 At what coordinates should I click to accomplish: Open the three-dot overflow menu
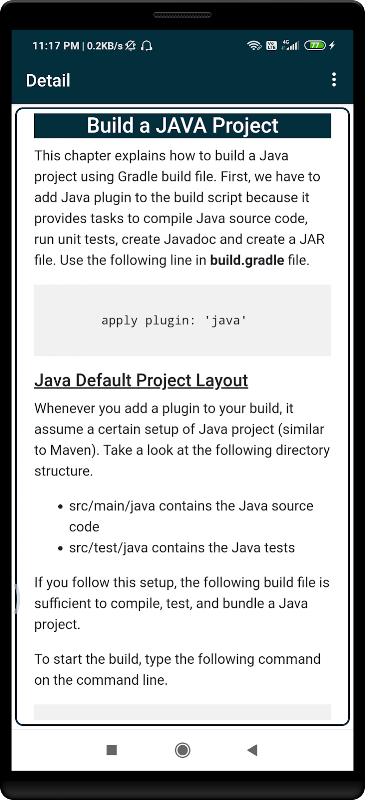(x=333, y=80)
